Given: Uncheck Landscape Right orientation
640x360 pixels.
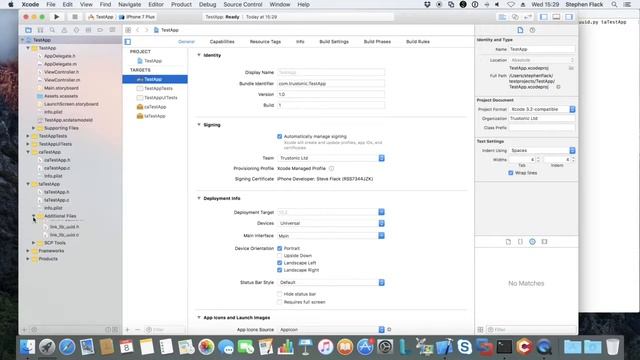Looking at the screenshot, I should pyautogui.click(x=280, y=270).
